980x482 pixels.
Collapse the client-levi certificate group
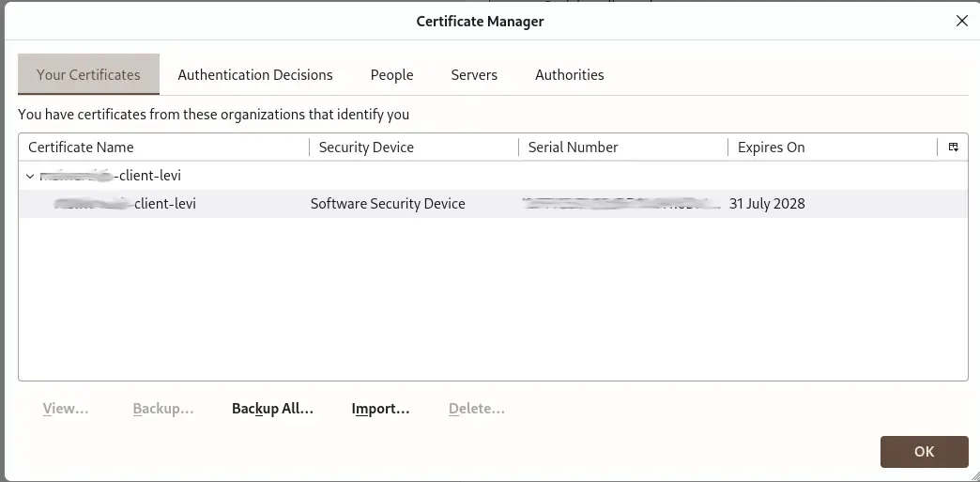[x=30, y=176]
